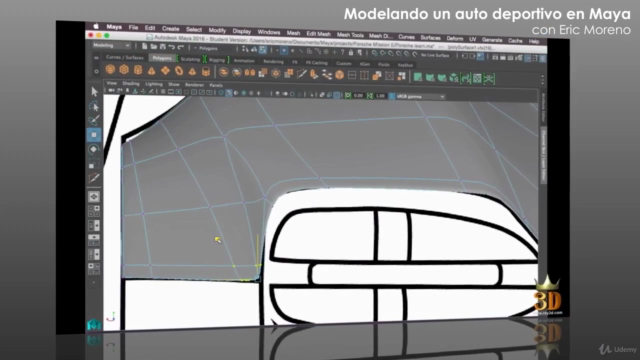This screenshot has height=360, width=640.
Task: Click the orange cube shelf icon
Action: tap(340, 75)
